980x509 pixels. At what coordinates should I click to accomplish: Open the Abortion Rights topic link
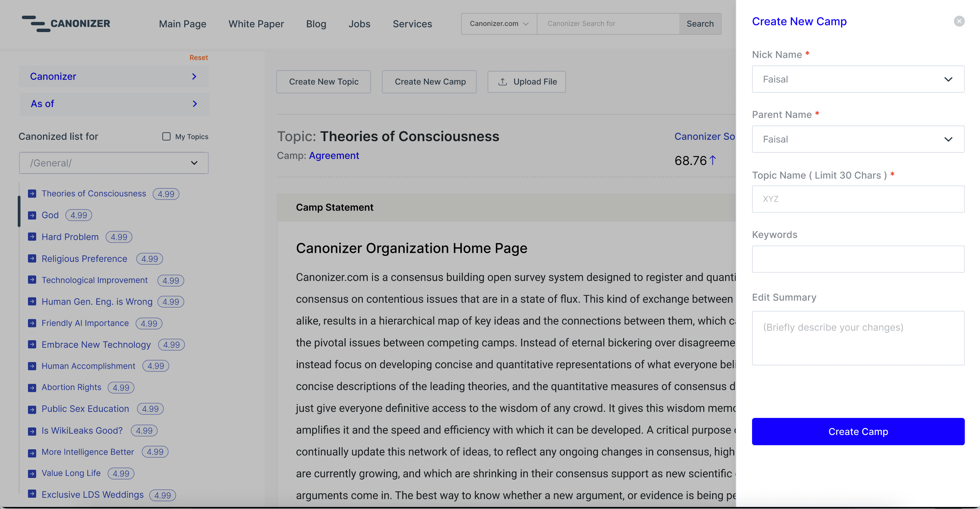pos(72,387)
